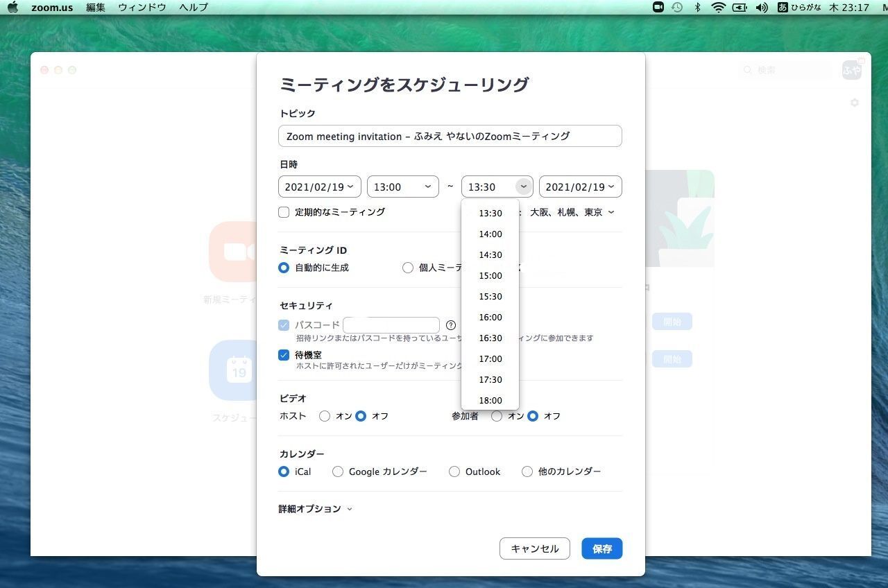Enable the 定期的なミーティング checkbox

click(x=284, y=212)
